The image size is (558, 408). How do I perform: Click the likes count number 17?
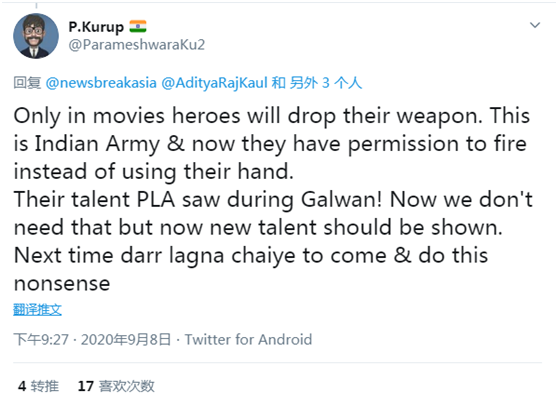[x=86, y=386]
